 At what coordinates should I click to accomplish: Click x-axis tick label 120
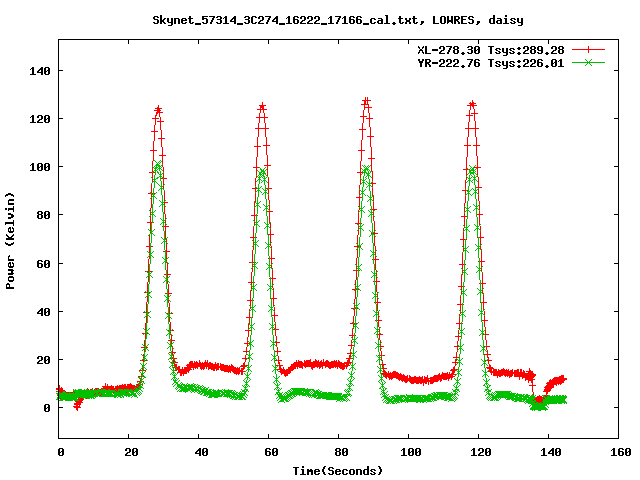coord(481,452)
